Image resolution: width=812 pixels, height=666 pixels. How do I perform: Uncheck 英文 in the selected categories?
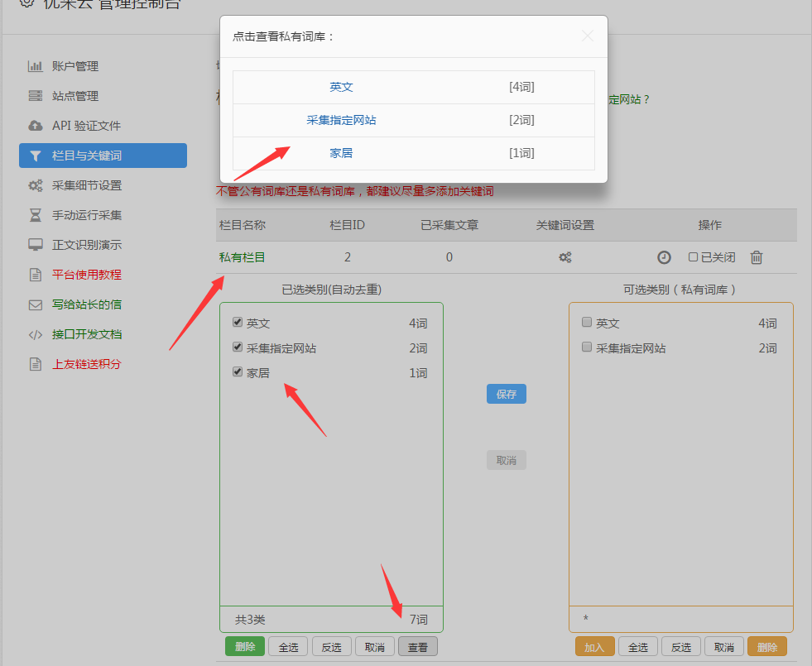tap(238, 323)
